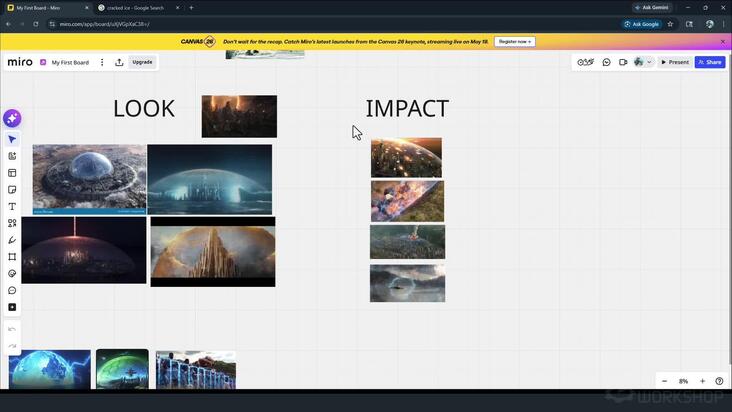Screen dimensions: 732x412
Task: Select the bottom image under IMPACT
Action: [408, 283]
